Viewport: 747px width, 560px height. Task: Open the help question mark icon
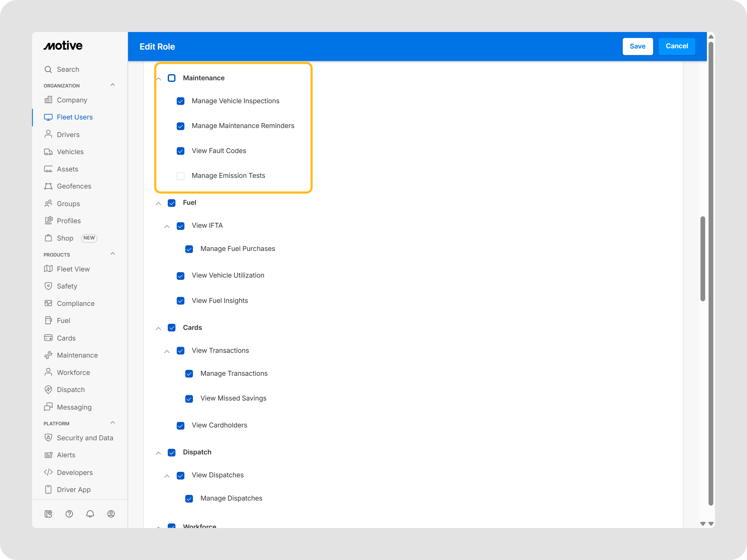point(69,513)
